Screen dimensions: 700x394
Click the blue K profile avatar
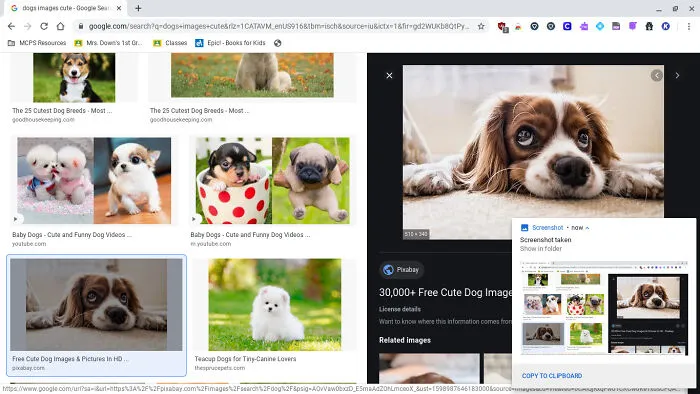pyautogui.click(x=666, y=26)
